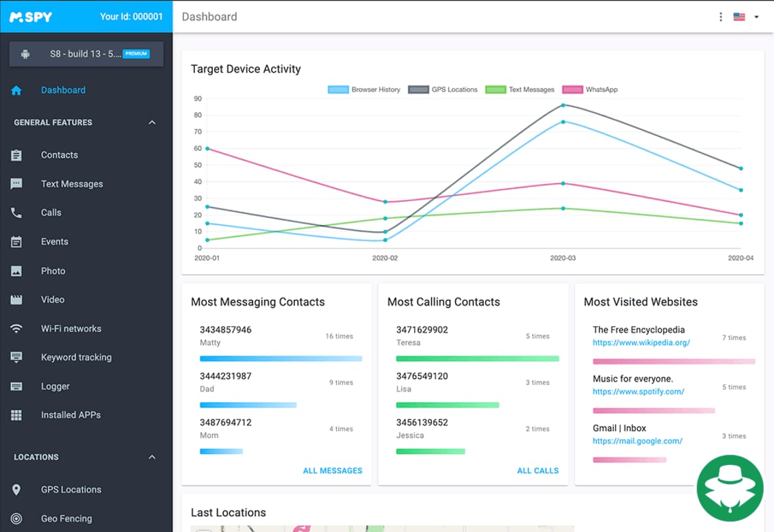
Task: Click the green spy hat chat icon
Action: click(730, 488)
